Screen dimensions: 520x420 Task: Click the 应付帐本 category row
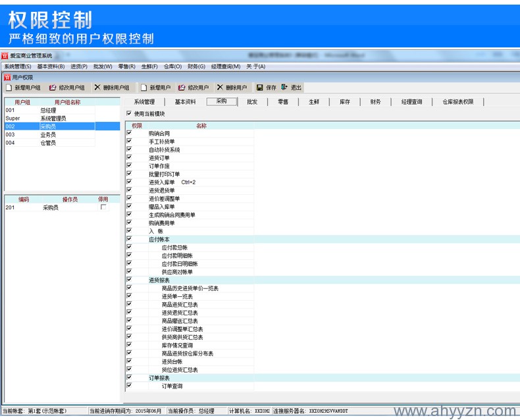tap(159, 240)
